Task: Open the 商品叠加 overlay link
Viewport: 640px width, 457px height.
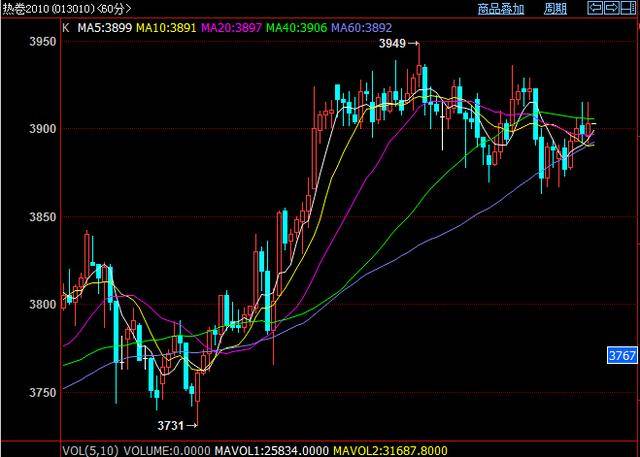Action: [x=500, y=9]
